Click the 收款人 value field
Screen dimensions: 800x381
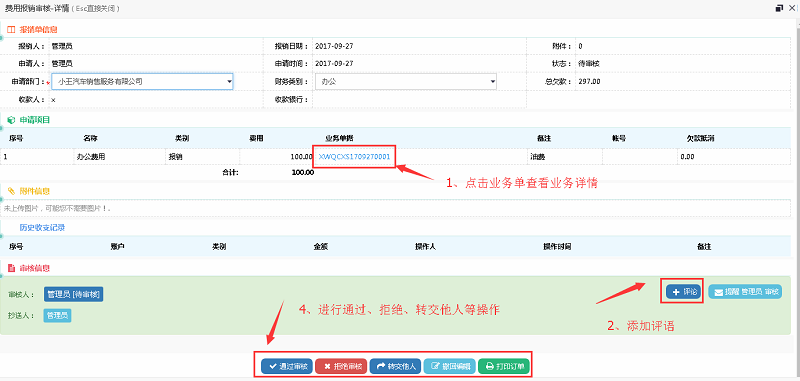coord(156,99)
